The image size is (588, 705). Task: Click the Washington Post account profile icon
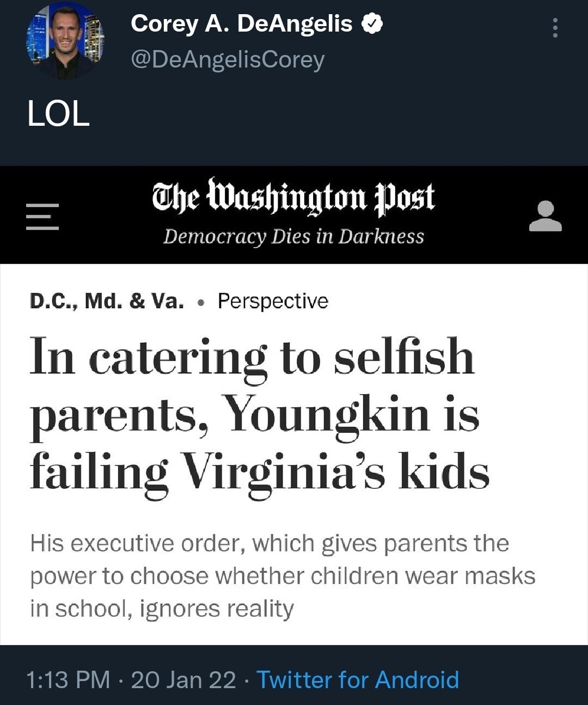[x=545, y=216]
